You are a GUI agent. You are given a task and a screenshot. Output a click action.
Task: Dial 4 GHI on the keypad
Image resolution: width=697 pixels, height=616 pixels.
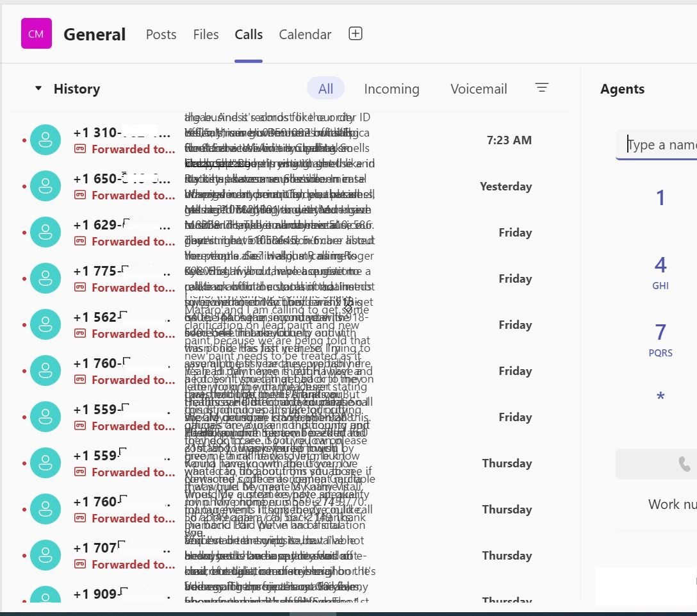(x=660, y=272)
